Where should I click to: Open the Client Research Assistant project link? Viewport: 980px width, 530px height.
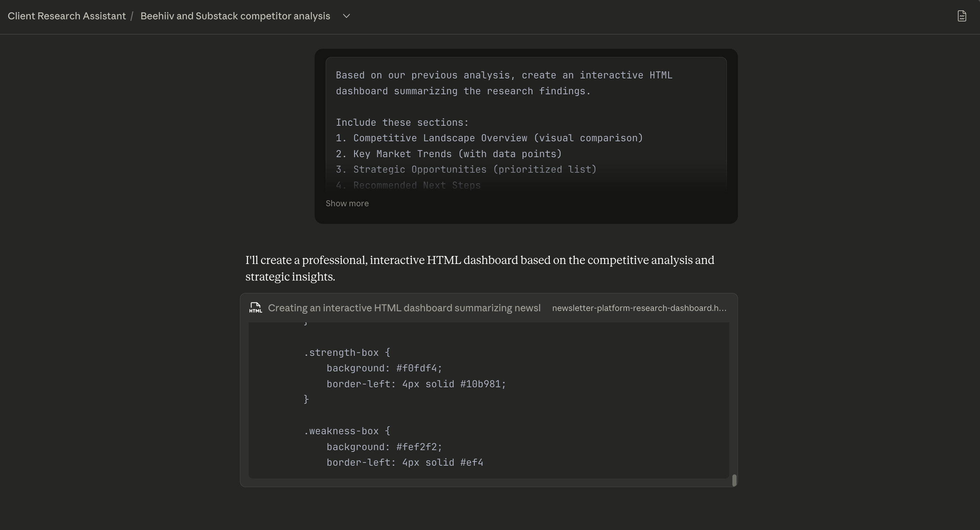click(67, 16)
